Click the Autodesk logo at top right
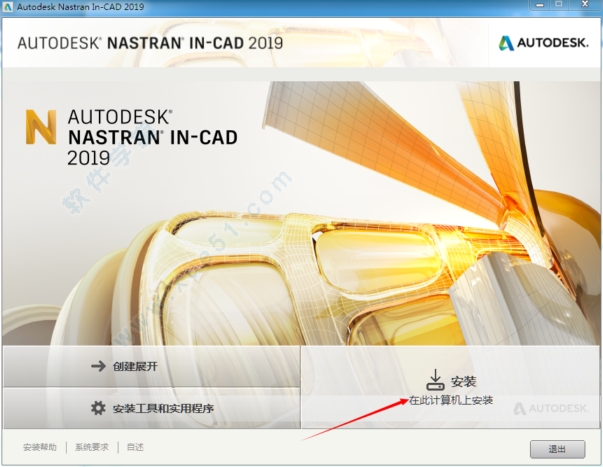603x467 pixels. 543,43
